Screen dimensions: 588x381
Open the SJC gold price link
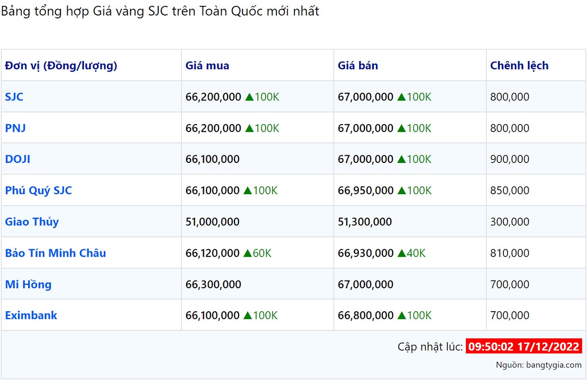coord(14,97)
